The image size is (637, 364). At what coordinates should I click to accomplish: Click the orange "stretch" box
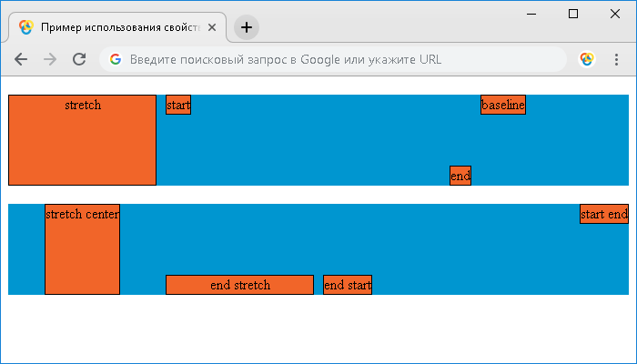click(83, 140)
